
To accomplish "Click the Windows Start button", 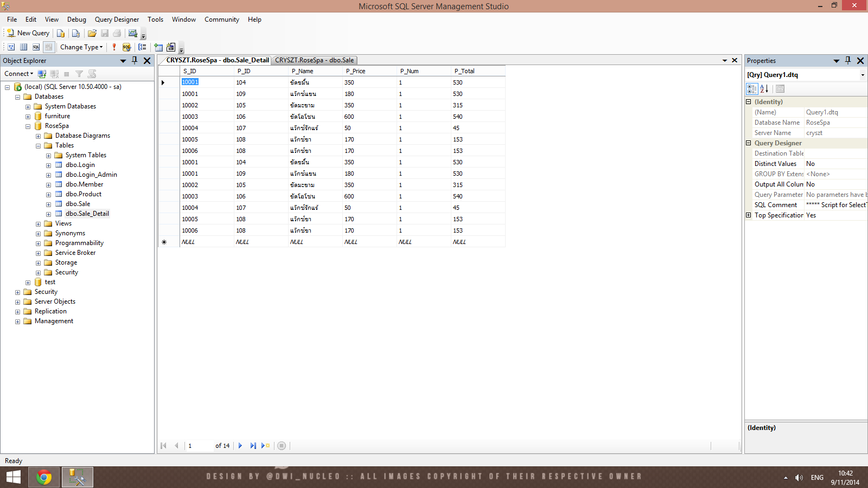I will 14,477.
